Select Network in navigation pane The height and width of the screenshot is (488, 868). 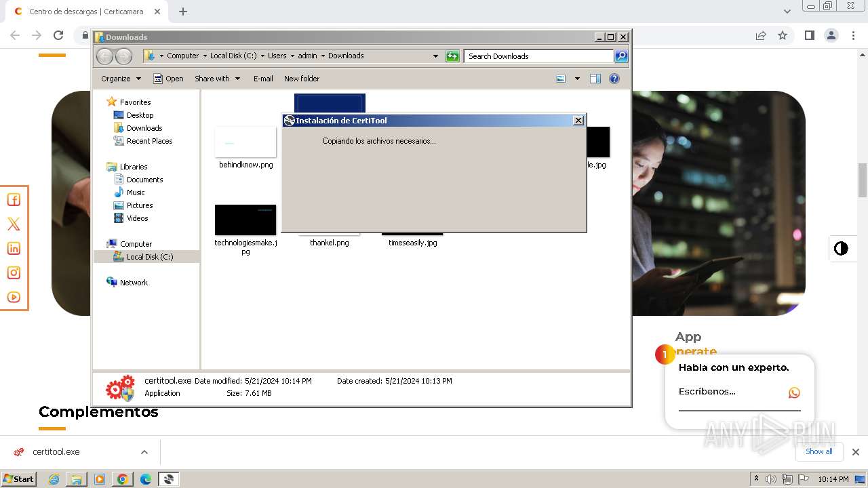click(134, 283)
